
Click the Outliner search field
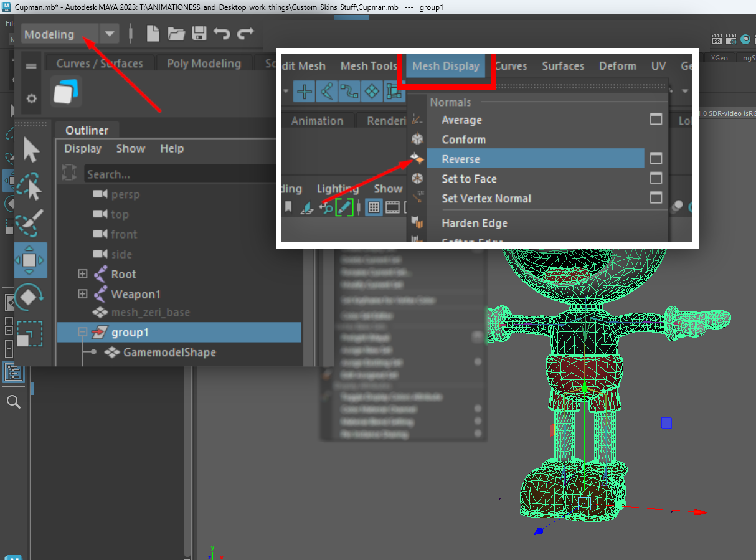pos(181,174)
